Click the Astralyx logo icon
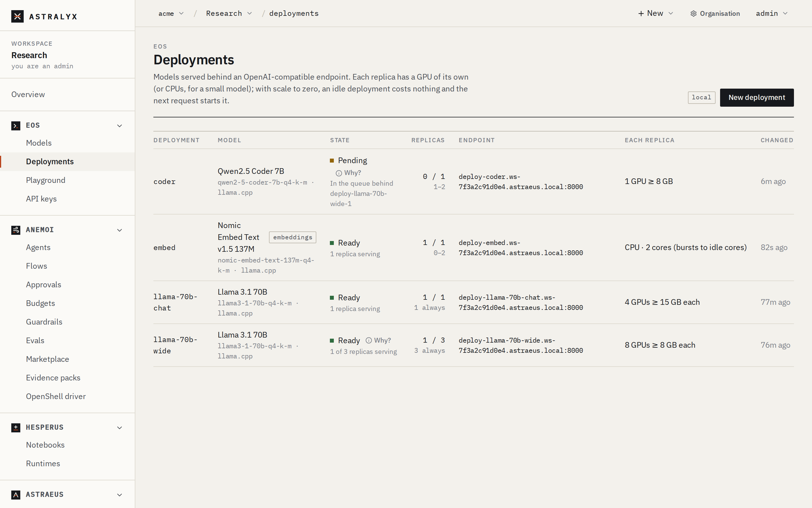Screen dimensions: 812x508 (x=17, y=16)
